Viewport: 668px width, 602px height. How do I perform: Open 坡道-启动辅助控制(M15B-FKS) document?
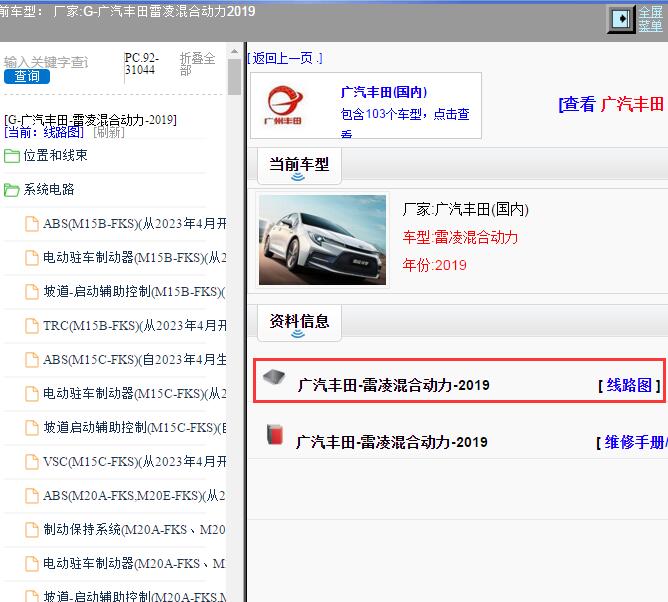[135, 292]
